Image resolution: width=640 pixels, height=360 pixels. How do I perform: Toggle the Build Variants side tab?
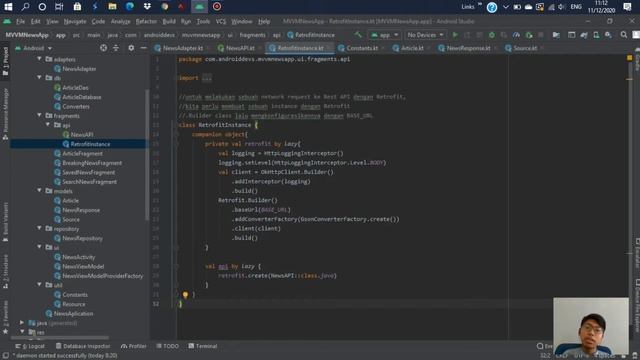tap(5, 222)
